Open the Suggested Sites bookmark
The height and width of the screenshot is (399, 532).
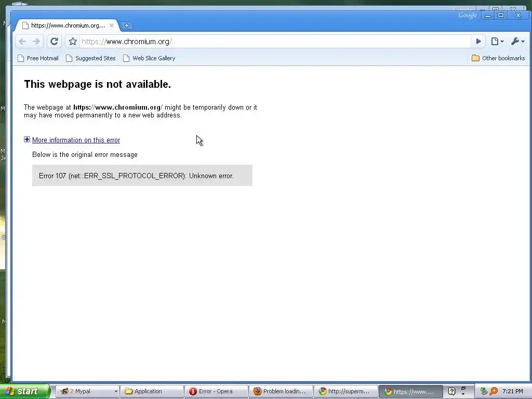(x=91, y=58)
